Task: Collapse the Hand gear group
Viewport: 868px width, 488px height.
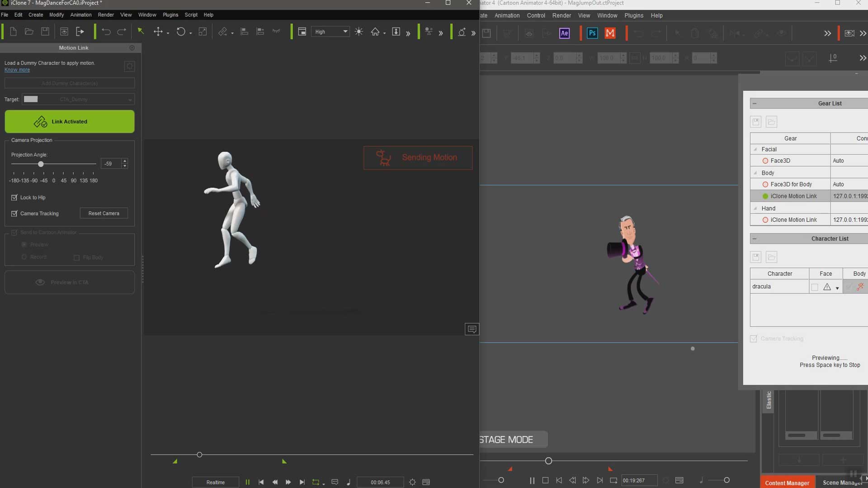Action: [x=755, y=208]
